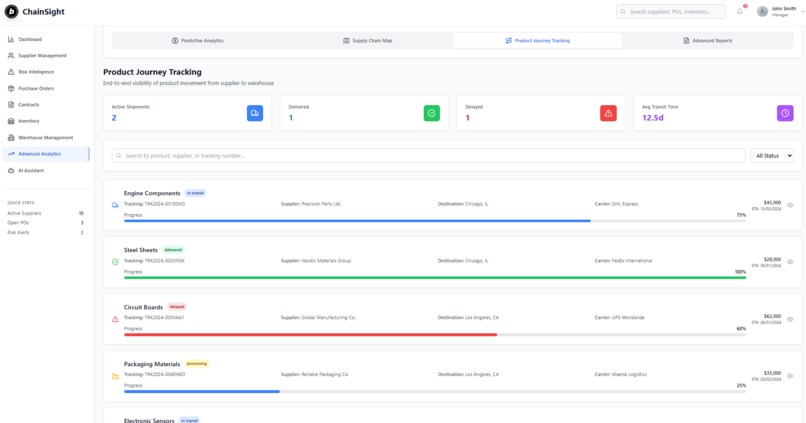The width and height of the screenshot is (806, 423).
Task: Open the AI Assistant
Action: coord(45,170)
